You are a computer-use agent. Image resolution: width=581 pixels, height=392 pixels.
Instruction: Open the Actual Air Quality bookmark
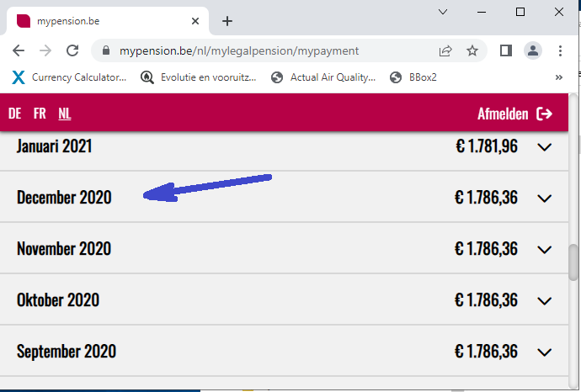324,77
